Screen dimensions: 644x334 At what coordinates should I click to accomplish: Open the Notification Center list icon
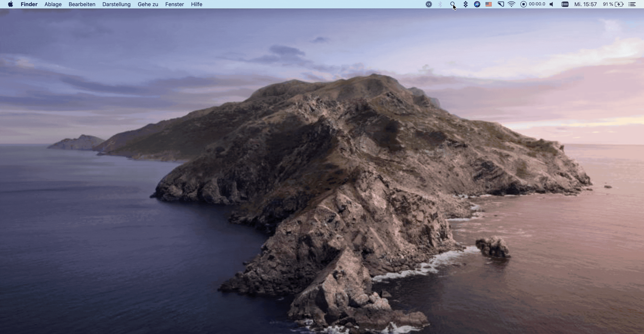click(x=632, y=4)
